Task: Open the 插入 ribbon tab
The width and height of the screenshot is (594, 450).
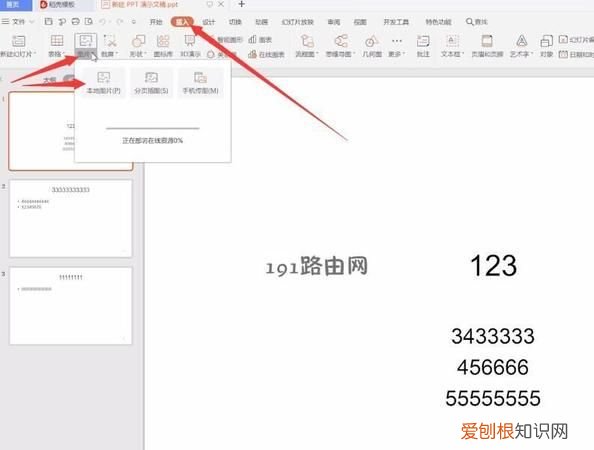Action: point(182,22)
